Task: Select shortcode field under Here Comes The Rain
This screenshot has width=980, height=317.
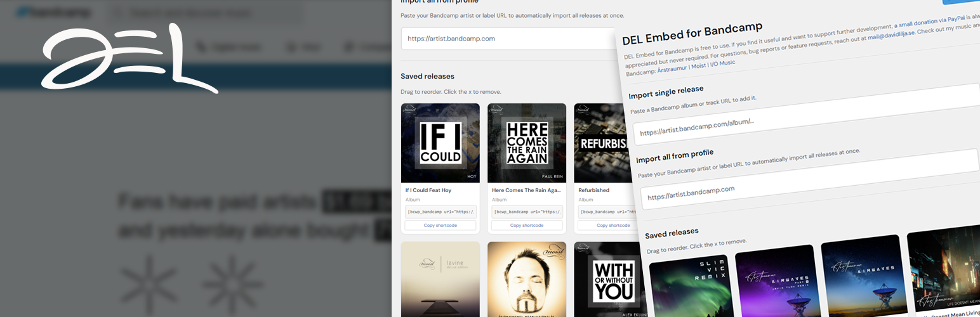Action: tap(527, 212)
